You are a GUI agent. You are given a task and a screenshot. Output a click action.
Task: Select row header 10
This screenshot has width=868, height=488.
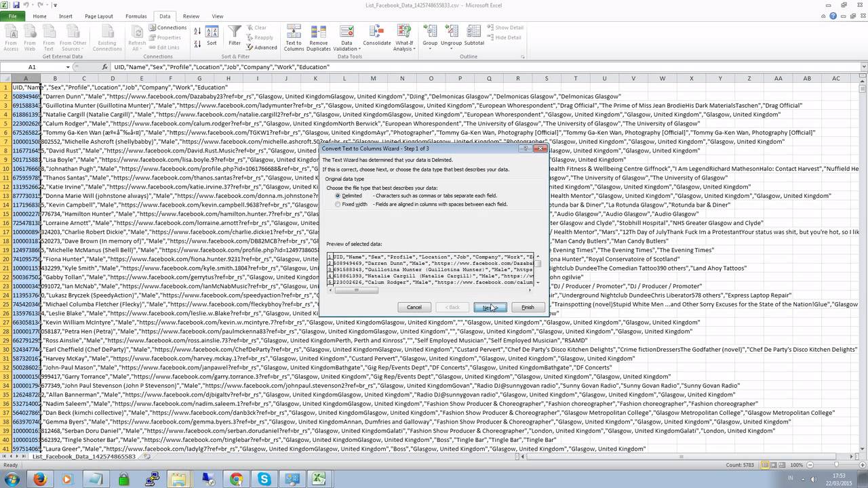coord(5,169)
